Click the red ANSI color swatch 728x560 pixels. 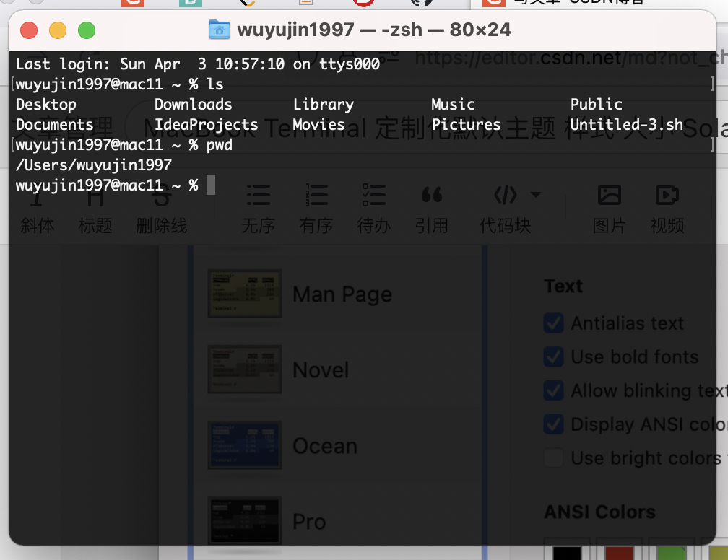tap(620, 552)
